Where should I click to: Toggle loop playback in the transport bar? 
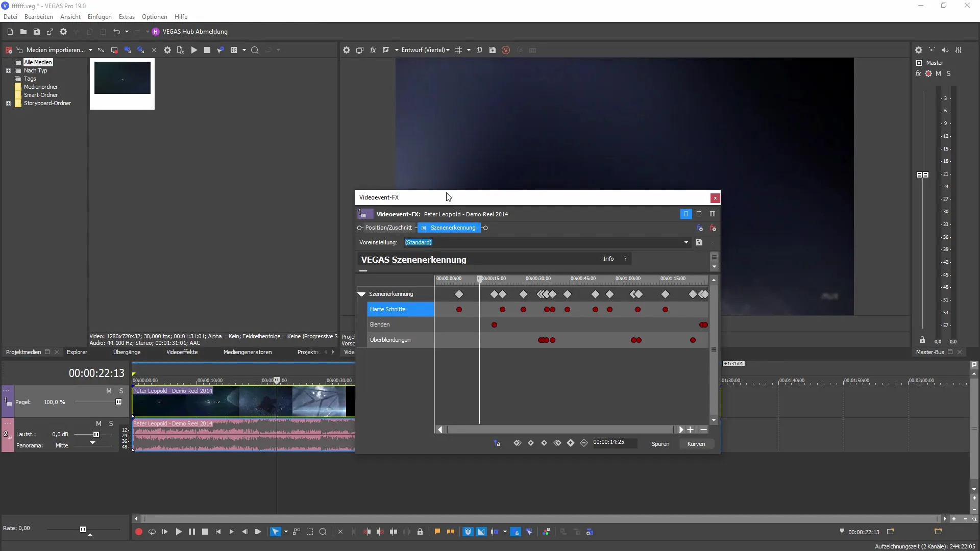[x=152, y=532]
